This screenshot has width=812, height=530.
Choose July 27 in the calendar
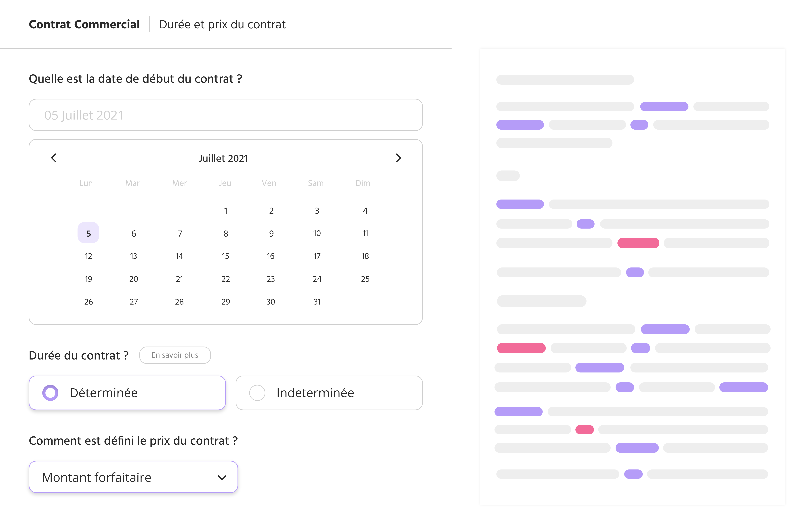point(134,302)
